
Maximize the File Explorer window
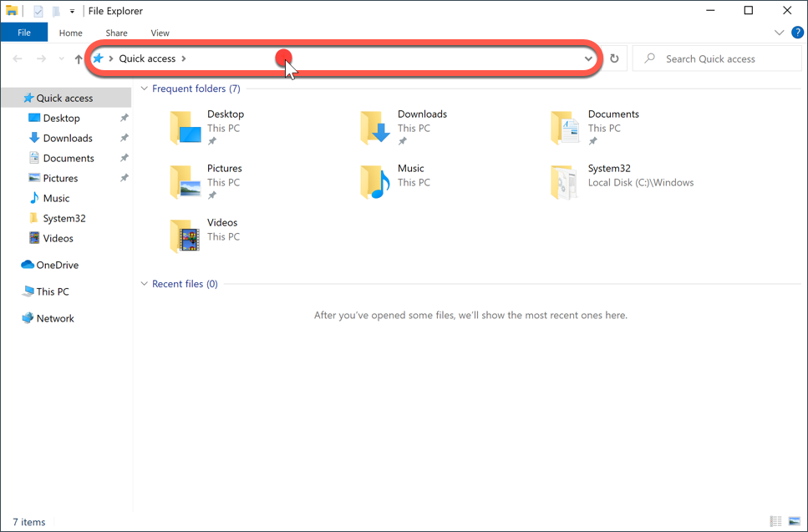[x=749, y=10]
